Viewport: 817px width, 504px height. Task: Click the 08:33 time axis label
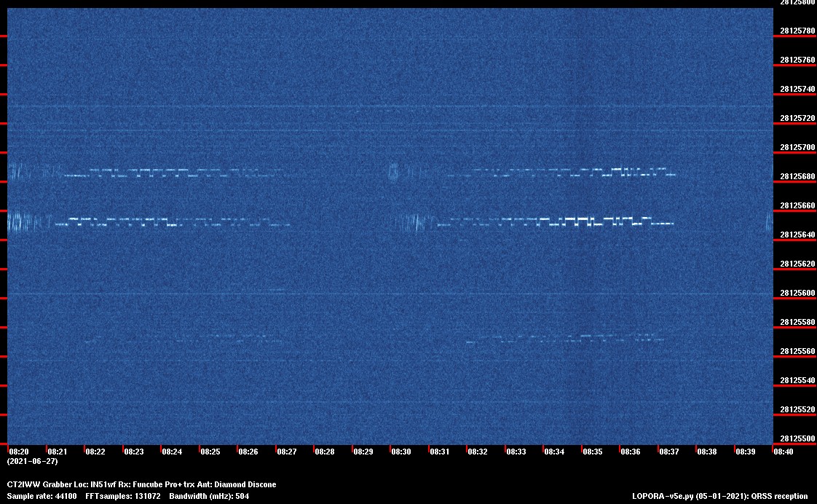pyautogui.click(x=516, y=452)
